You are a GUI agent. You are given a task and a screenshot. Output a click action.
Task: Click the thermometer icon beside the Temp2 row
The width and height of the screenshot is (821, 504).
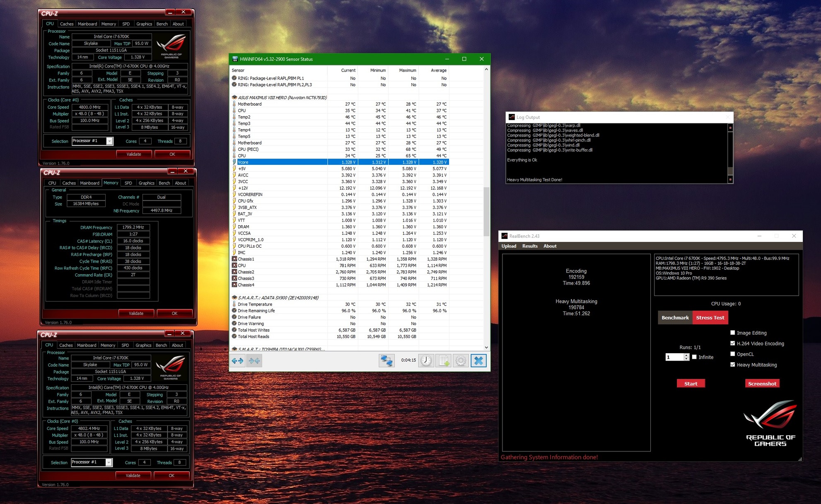pos(234,117)
